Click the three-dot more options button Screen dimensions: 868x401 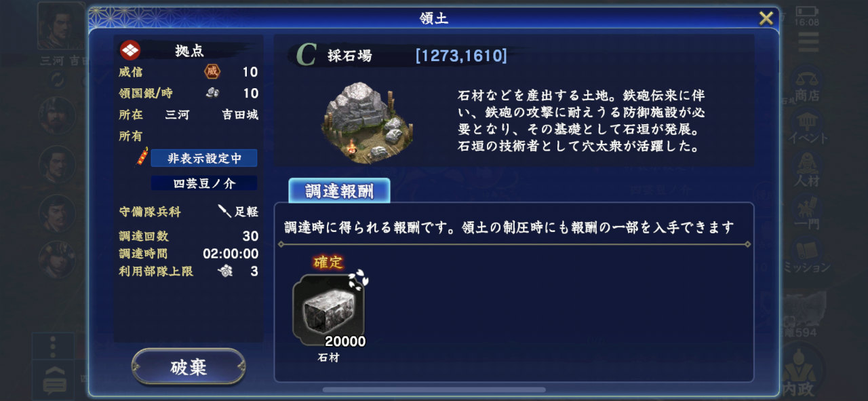coord(53,347)
